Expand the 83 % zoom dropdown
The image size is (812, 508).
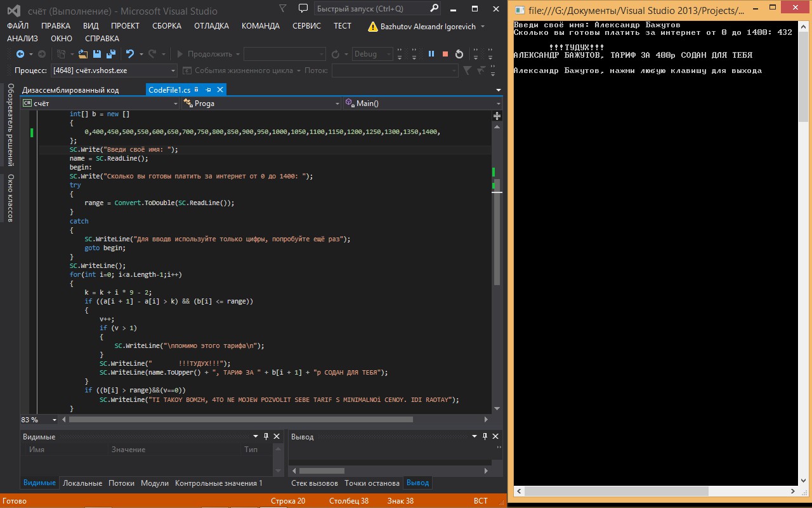point(55,420)
